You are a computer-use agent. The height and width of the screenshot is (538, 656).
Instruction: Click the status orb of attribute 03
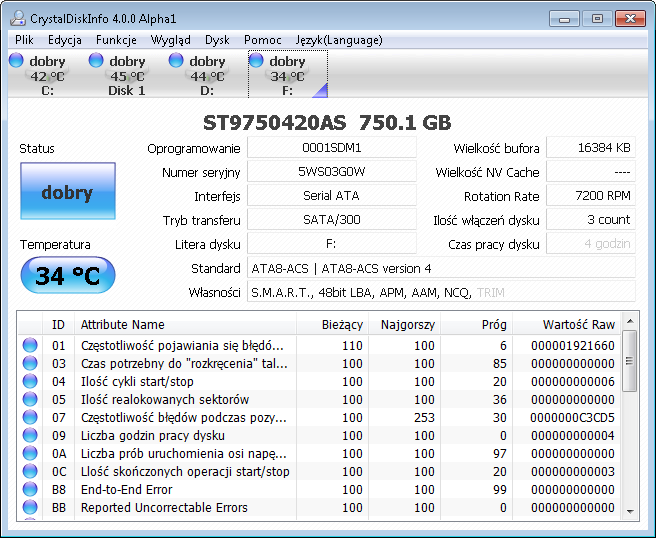click(x=30, y=363)
